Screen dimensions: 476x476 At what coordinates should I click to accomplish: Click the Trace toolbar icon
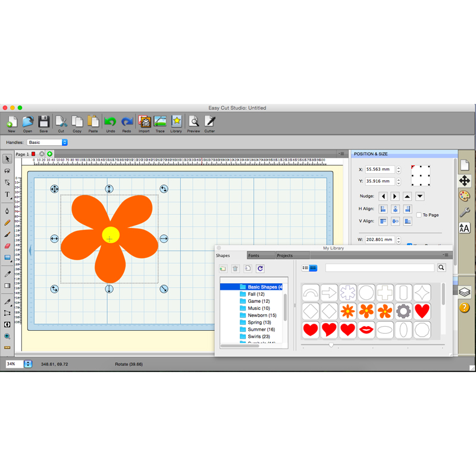160,123
